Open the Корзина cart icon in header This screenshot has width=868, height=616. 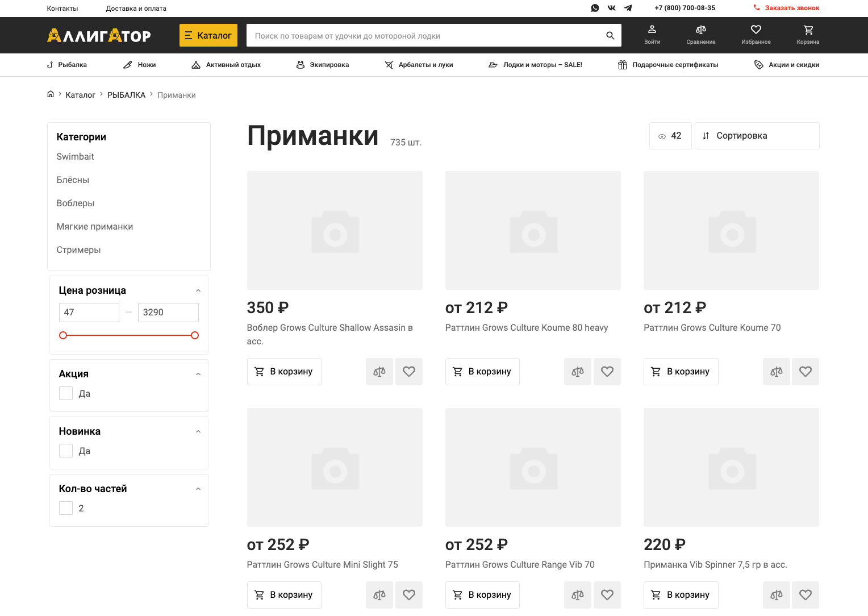808,34
